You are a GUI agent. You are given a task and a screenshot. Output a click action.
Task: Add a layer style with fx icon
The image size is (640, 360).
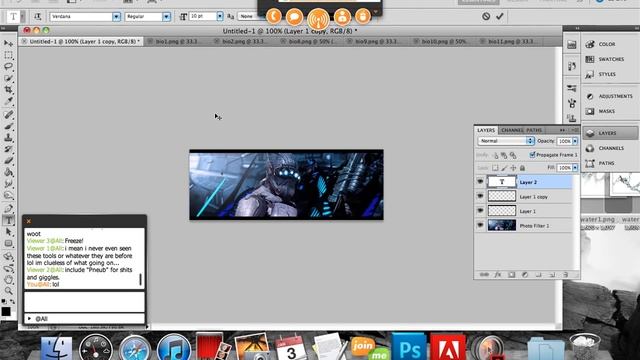click(x=498, y=275)
